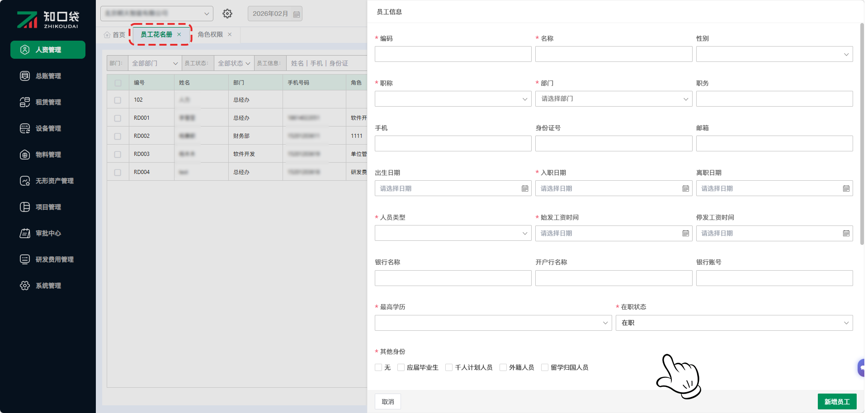Open the 全部状态 filter dropdown

coord(234,63)
